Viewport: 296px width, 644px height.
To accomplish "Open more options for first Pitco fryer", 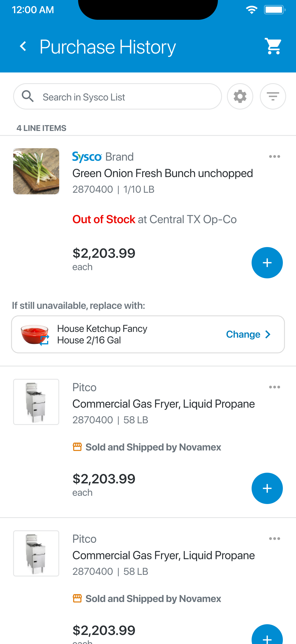I will [274, 387].
